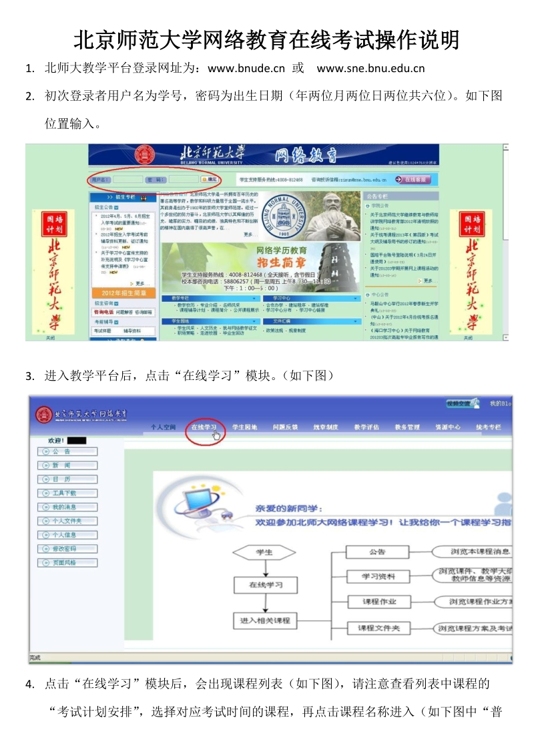Expand the 学习中心 section dropdown arrow
Image resolution: width=534 pixels, height=756 pixels.
356,299
